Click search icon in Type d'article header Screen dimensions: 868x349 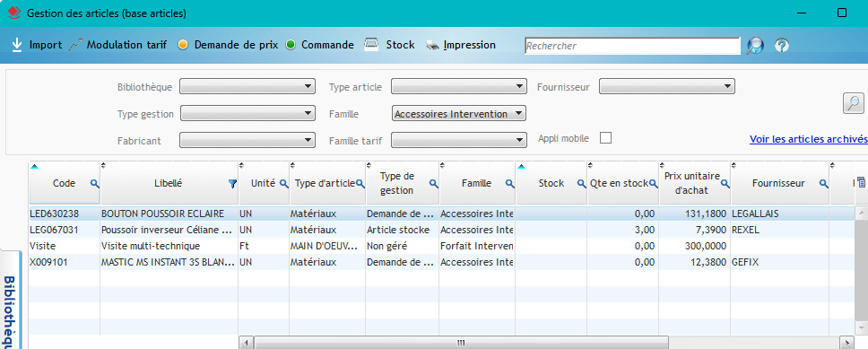(360, 183)
